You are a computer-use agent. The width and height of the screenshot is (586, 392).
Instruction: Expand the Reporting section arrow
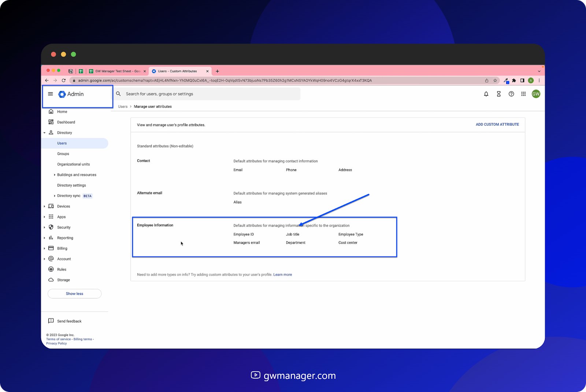point(44,238)
